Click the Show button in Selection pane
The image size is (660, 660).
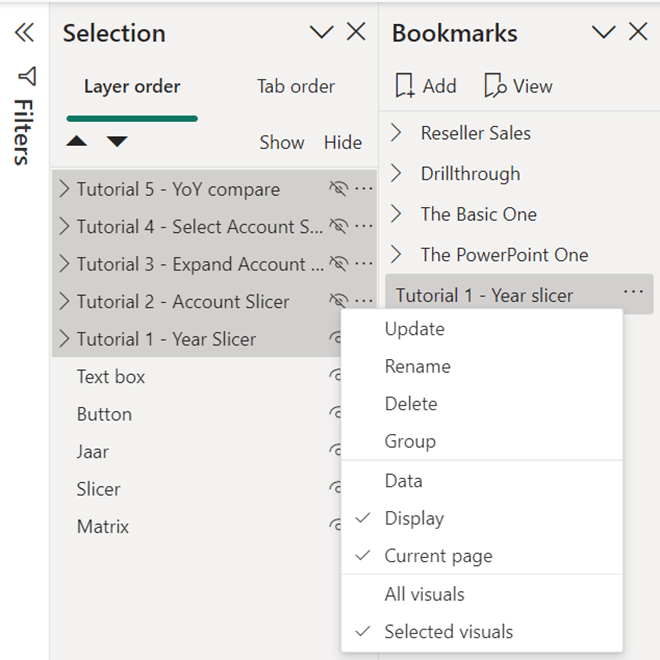click(281, 143)
